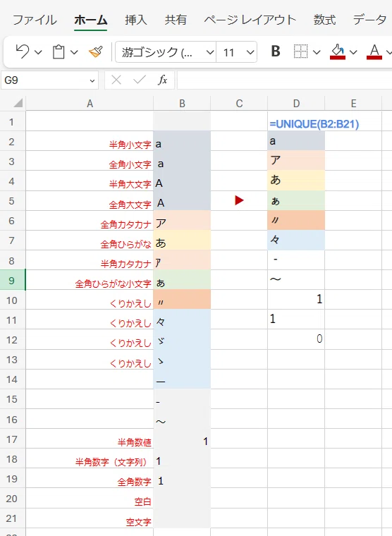Viewport: 392px width, 536px height.
Task: Click the Undo arrow icon
Action: click(x=23, y=51)
